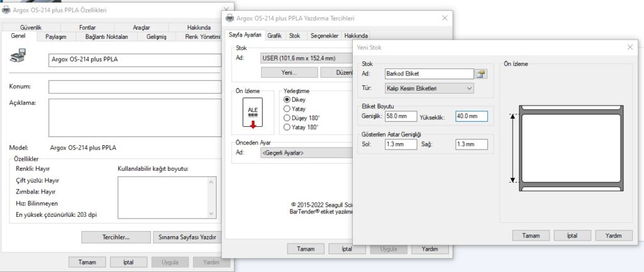This screenshot has width=644, height=272.
Task: Close the Yeni Stok dialog
Action: tap(630, 47)
